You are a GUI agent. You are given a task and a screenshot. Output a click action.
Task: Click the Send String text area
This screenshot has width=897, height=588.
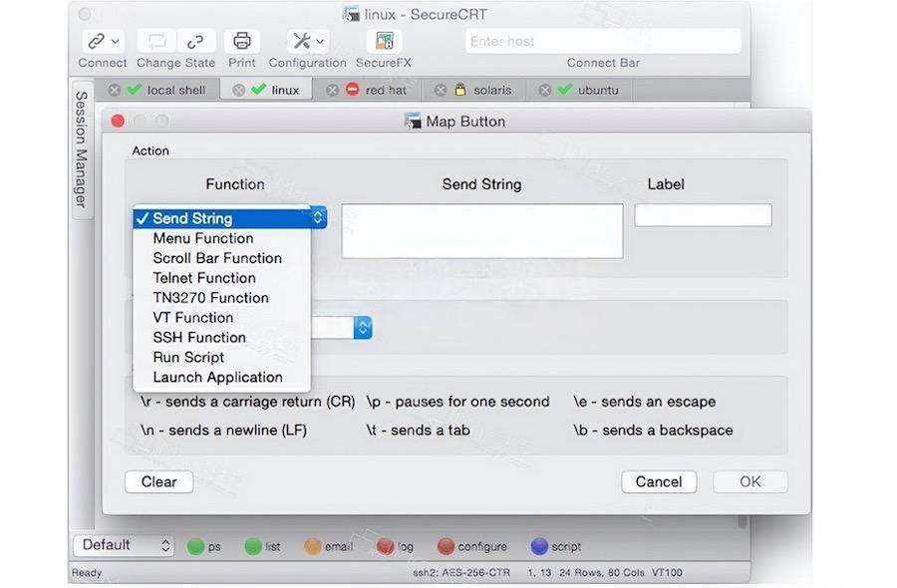pyautogui.click(x=482, y=231)
